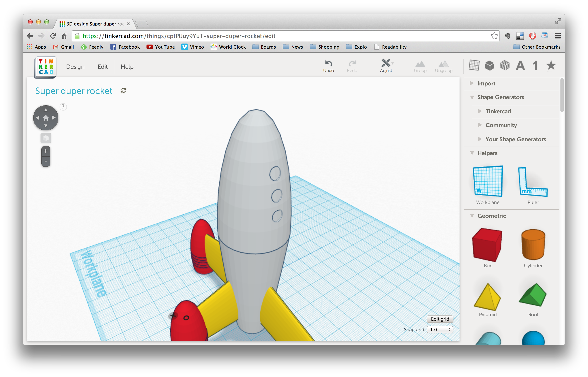Go to the browser home page
Viewport: 588px width, 377px height.
tap(64, 36)
